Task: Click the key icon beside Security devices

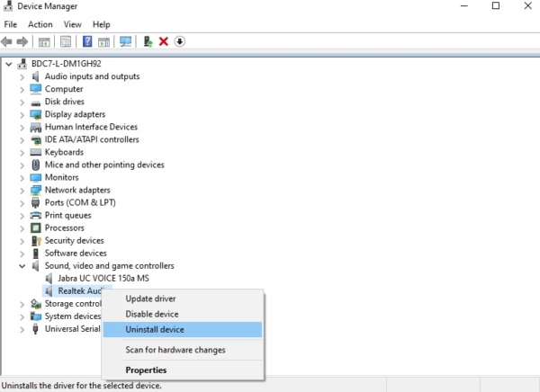Action: click(36, 241)
